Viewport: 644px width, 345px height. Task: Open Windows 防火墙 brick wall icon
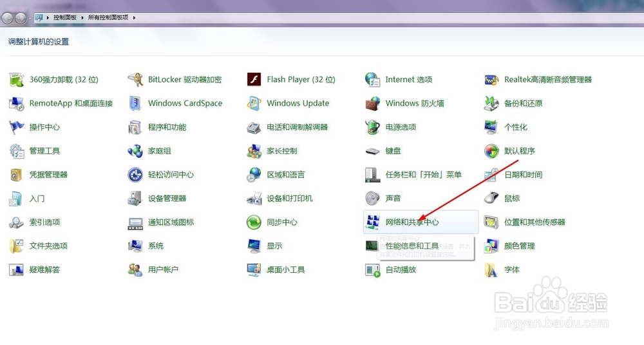pos(372,103)
